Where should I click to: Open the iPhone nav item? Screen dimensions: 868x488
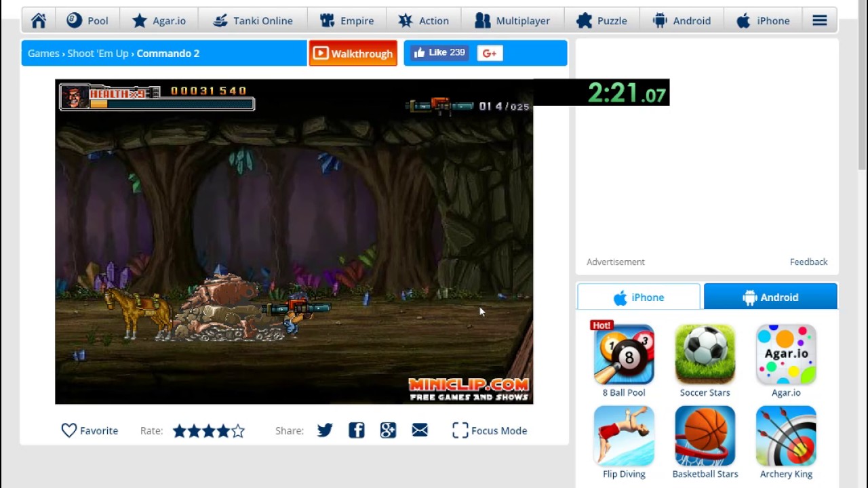[x=764, y=20]
